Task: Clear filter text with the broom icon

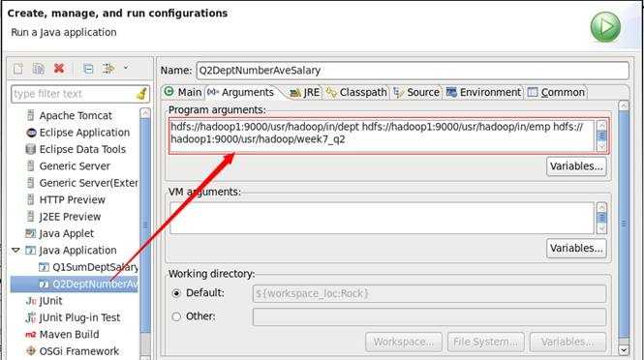Action: click(x=141, y=94)
